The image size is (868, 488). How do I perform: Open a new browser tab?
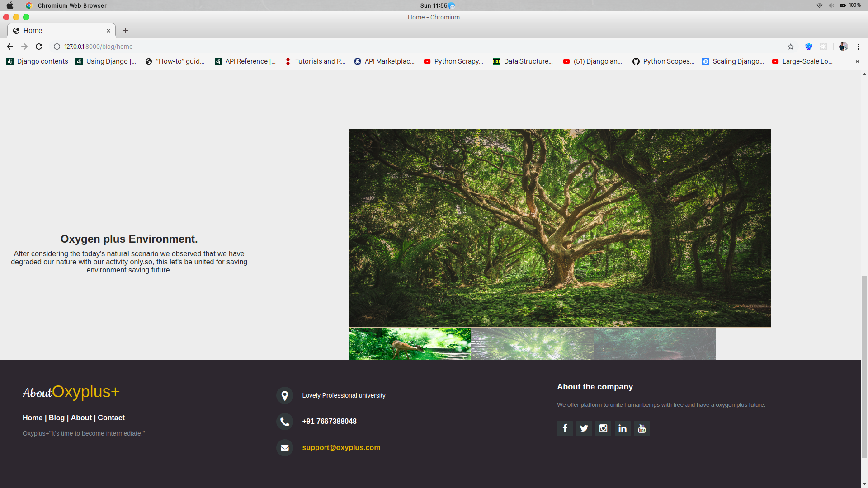tap(126, 31)
